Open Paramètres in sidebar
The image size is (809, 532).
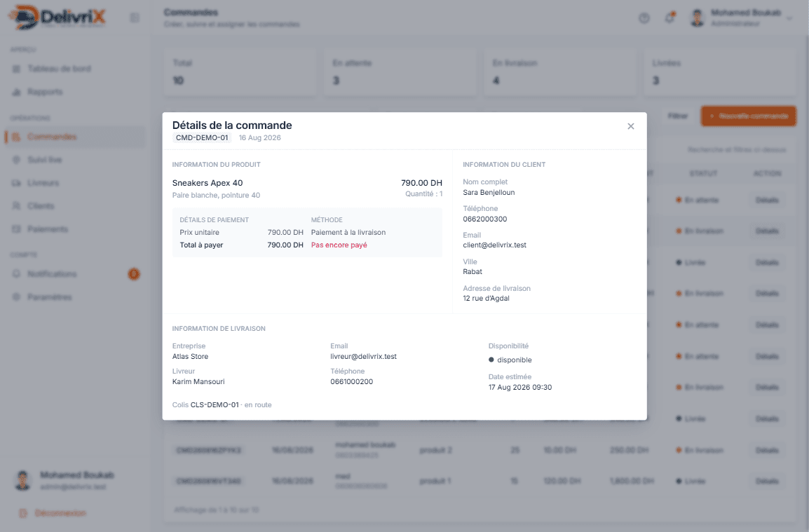pyautogui.click(x=50, y=297)
